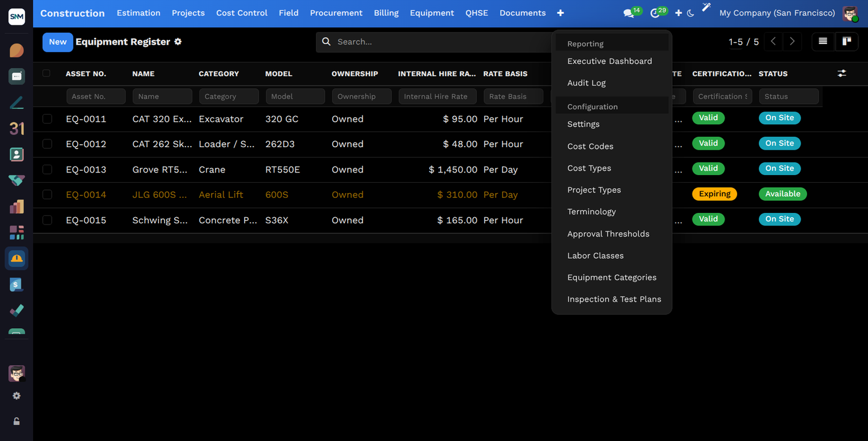Viewport: 868px width, 441px height.
Task: Sort by the Asset No. column header
Action: (86, 74)
